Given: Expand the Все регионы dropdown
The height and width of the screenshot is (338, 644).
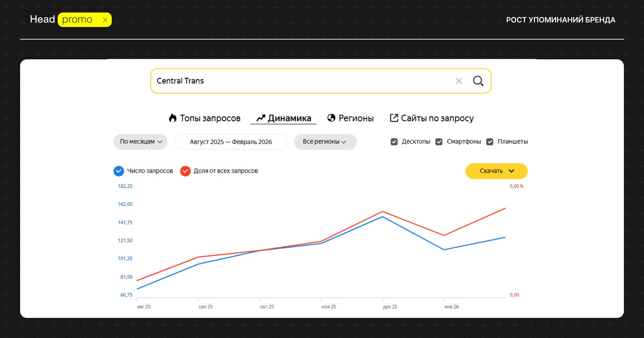Looking at the screenshot, I should point(325,142).
